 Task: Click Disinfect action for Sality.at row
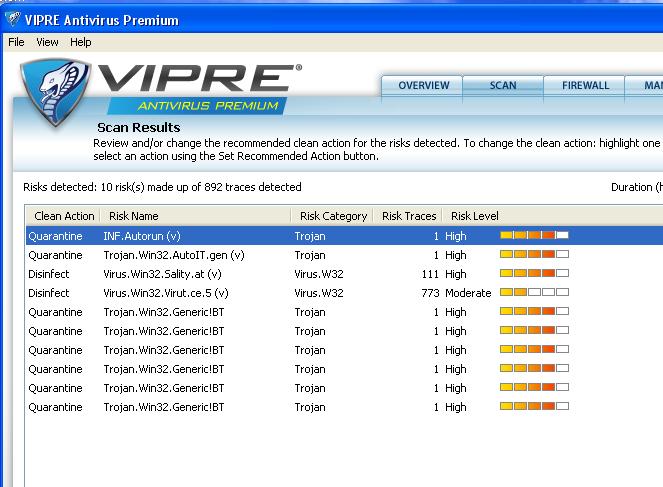click(49, 274)
